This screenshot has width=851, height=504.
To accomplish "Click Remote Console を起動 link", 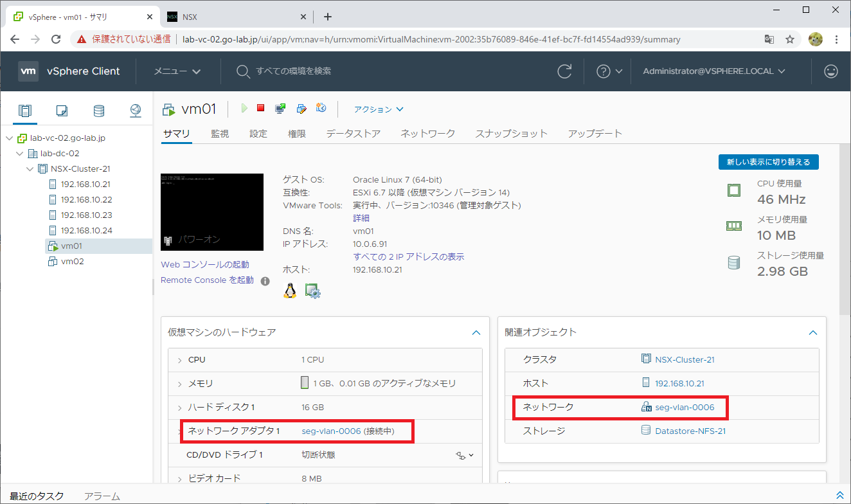I will [x=207, y=280].
